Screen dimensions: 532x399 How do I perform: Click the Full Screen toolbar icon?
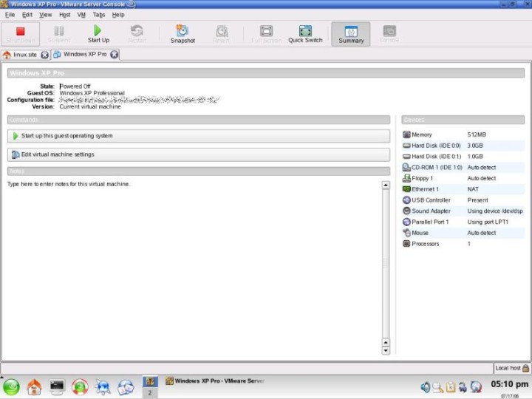(x=266, y=31)
